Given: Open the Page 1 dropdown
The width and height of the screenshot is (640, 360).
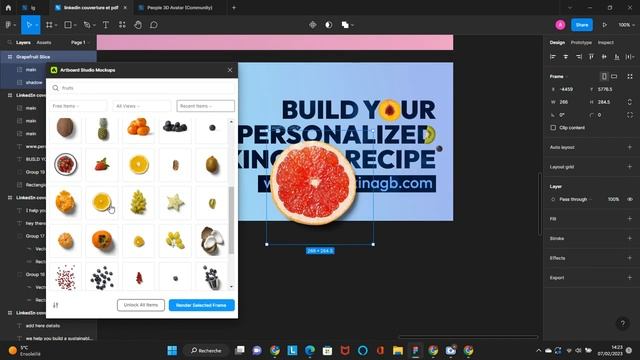Looking at the screenshot, I should 80,42.
